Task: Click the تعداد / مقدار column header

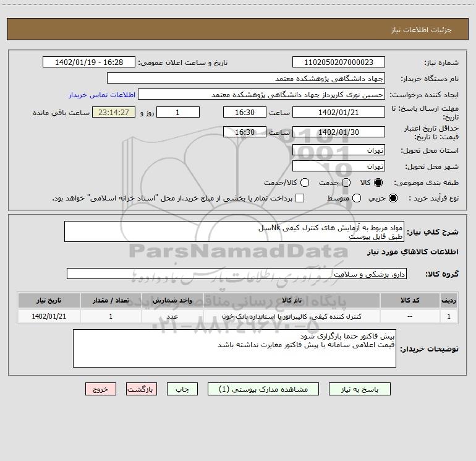Action: pos(111,300)
